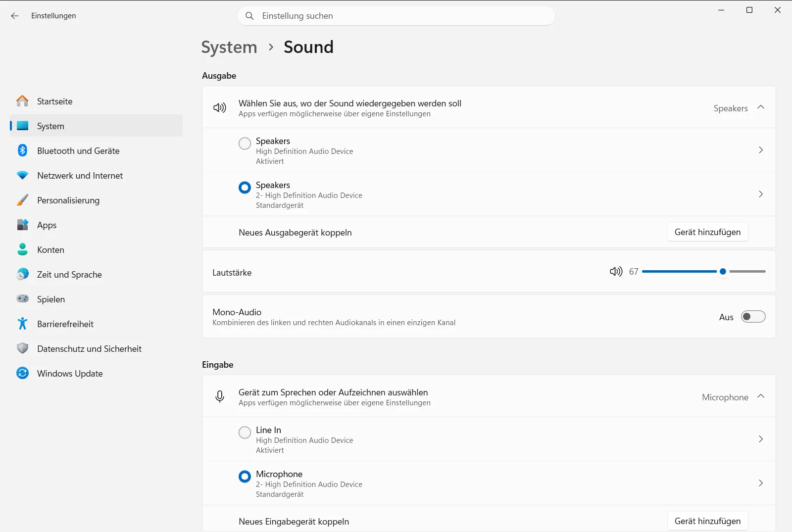Click the speaker icon in Ausgabe header
This screenshot has width=792, height=532.
pos(220,107)
